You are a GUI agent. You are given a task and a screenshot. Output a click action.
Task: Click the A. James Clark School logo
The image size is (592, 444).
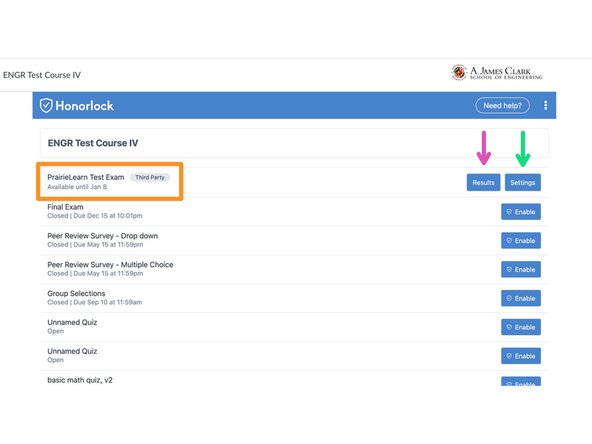497,72
